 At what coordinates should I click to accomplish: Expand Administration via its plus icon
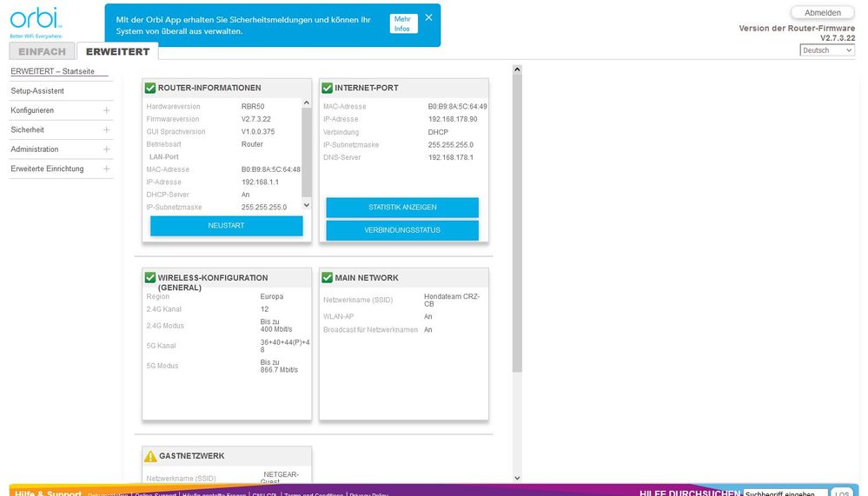106,149
